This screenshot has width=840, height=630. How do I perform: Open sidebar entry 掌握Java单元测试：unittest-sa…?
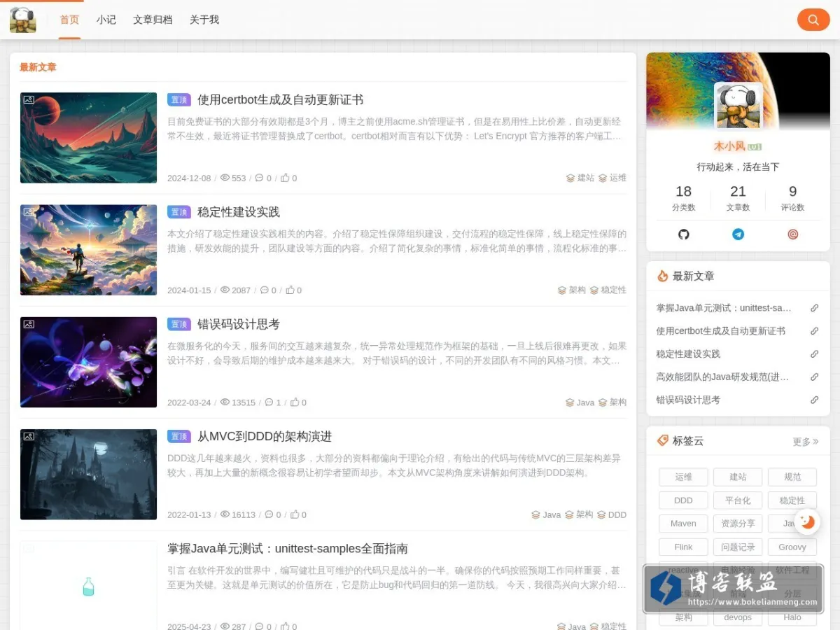click(724, 308)
